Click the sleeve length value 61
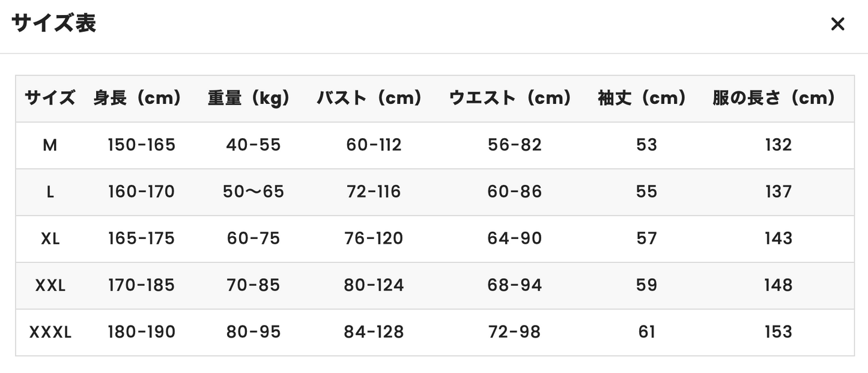868x373 pixels. click(646, 332)
